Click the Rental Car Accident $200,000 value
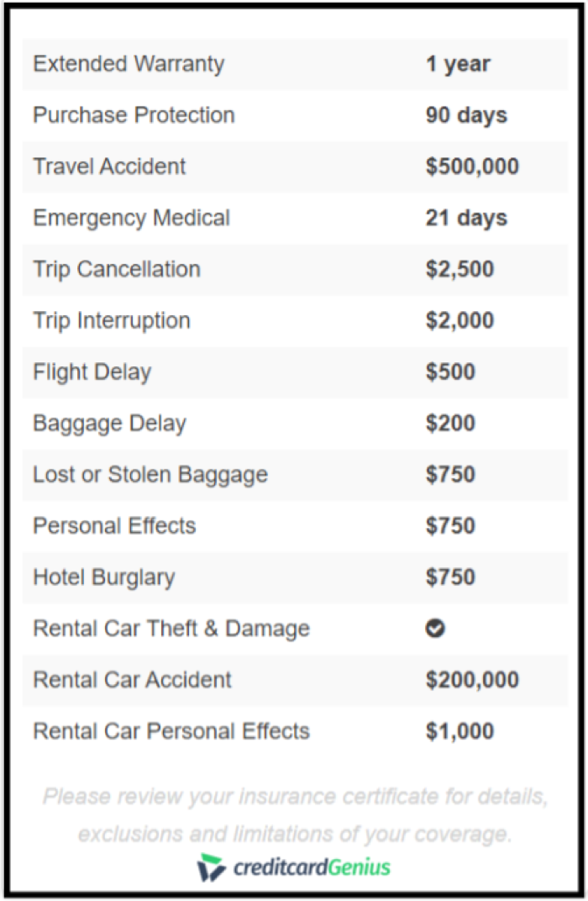This screenshot has height=901, width=588. [x=473, y=680]
